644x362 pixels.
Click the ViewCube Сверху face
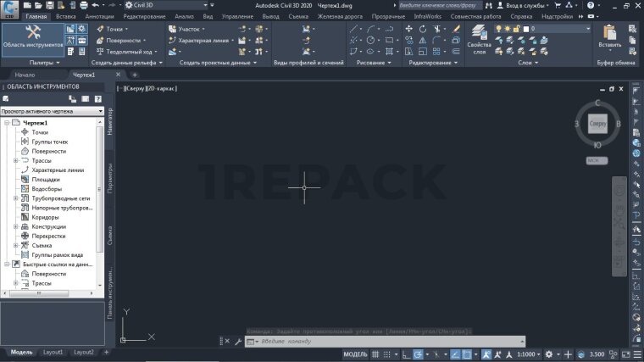(x=597, y=124)
